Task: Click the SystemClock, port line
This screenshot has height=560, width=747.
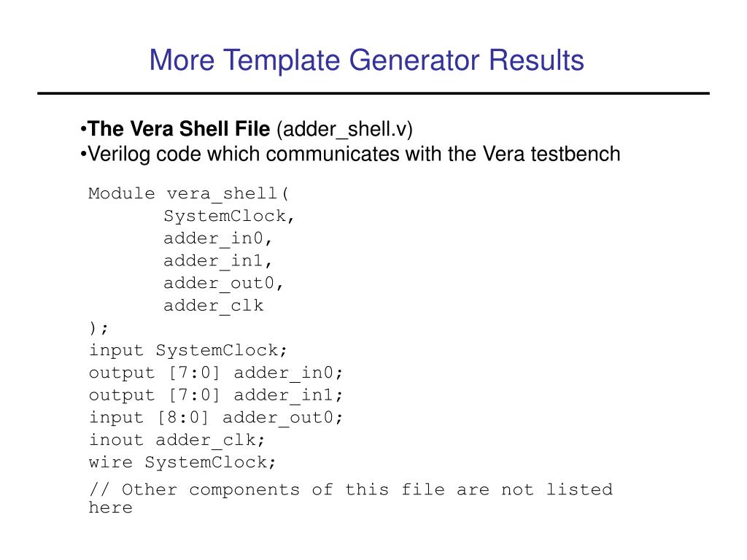Action: tap(229, 216)
